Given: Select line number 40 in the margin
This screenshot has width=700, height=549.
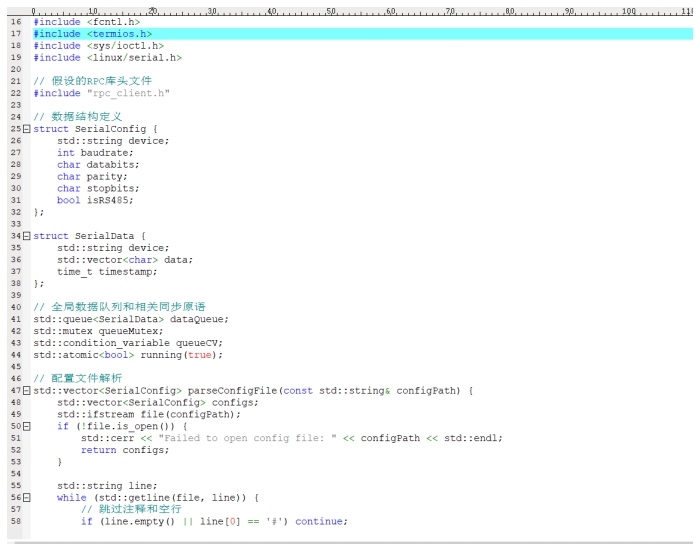Looking at the screenshot, I should 15,307.
